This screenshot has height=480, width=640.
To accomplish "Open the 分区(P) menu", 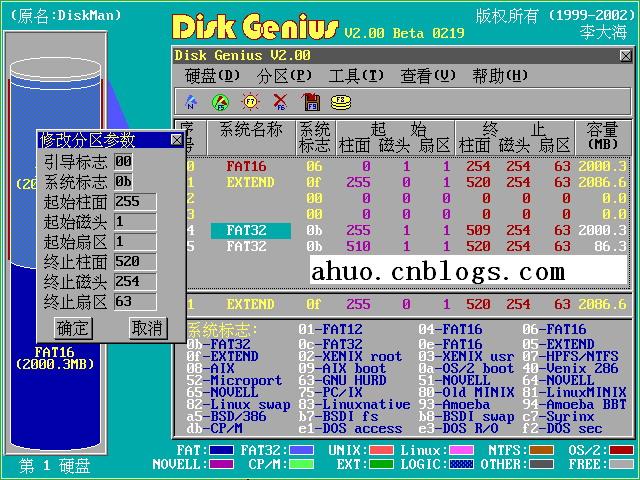I will coord(284,76).
